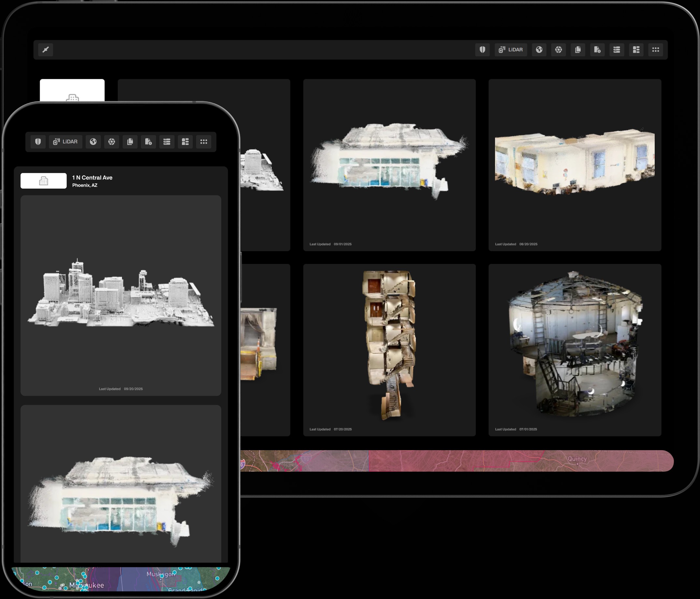Tap the globe icon on phone toolbar
Screen dimensions: 700x599
click(x=93, y=142)
